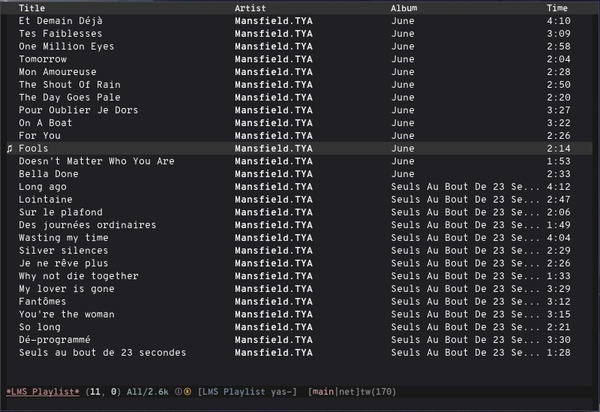This screenshot has height=412, width=600.
Task: Click the gray circled info icon in the modeline
Action: (178, 392)
